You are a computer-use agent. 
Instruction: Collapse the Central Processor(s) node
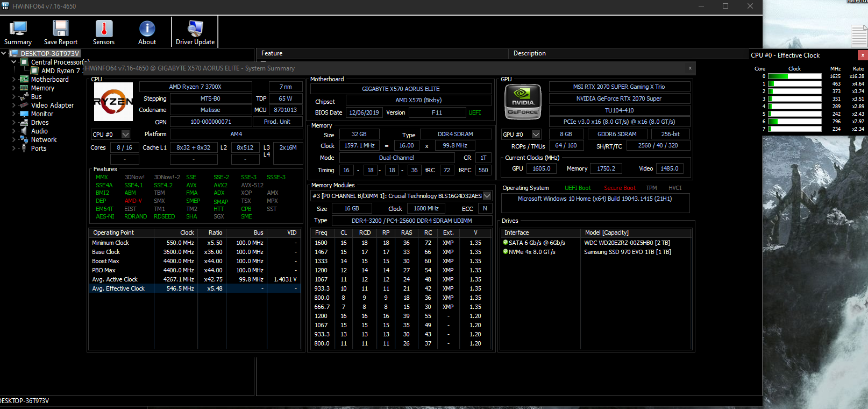14,62
